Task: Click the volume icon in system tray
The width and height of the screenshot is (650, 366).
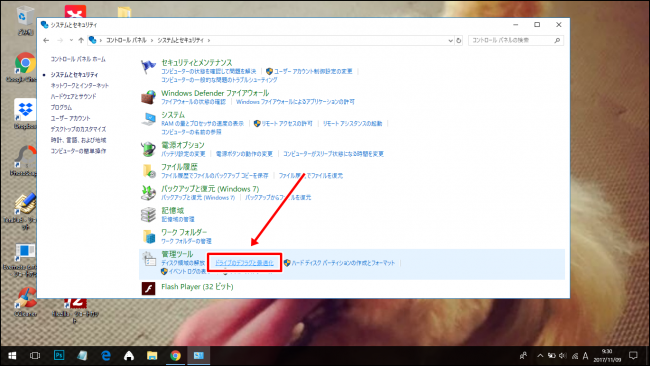Action: (x=563, y=356)
